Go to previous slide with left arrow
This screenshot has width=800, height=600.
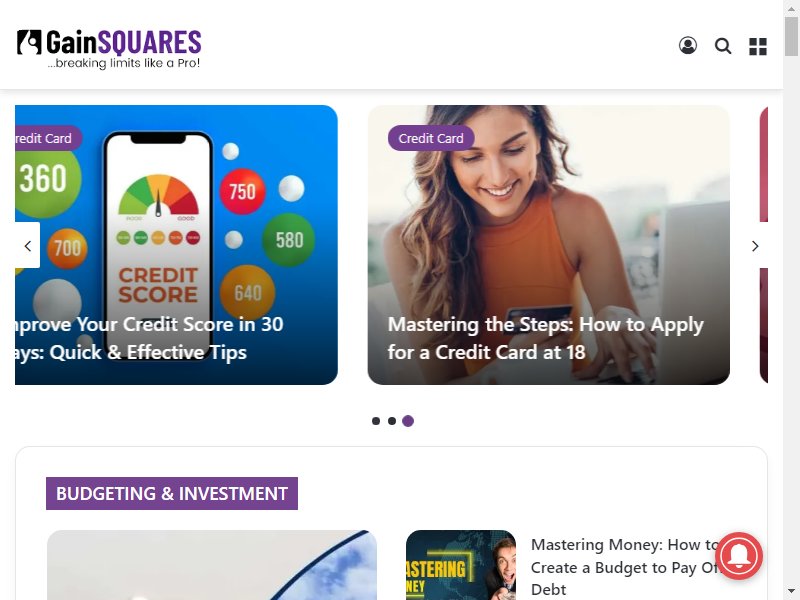pos(28,246)
